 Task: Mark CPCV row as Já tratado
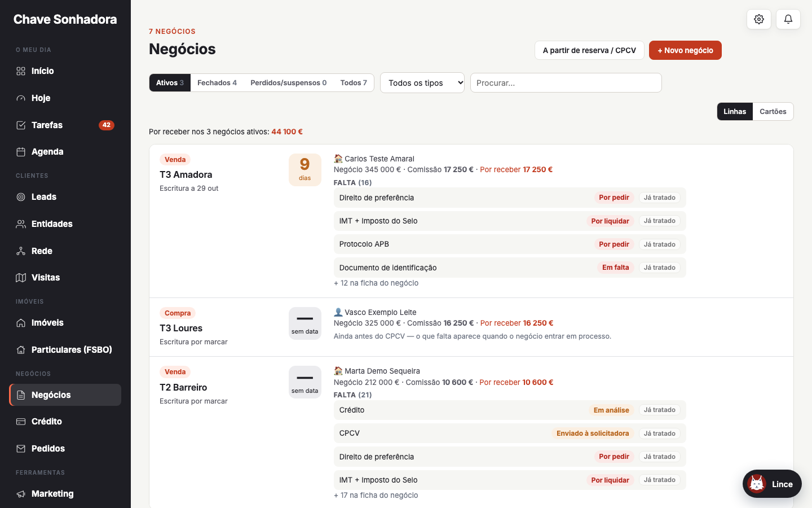point(660,433)
